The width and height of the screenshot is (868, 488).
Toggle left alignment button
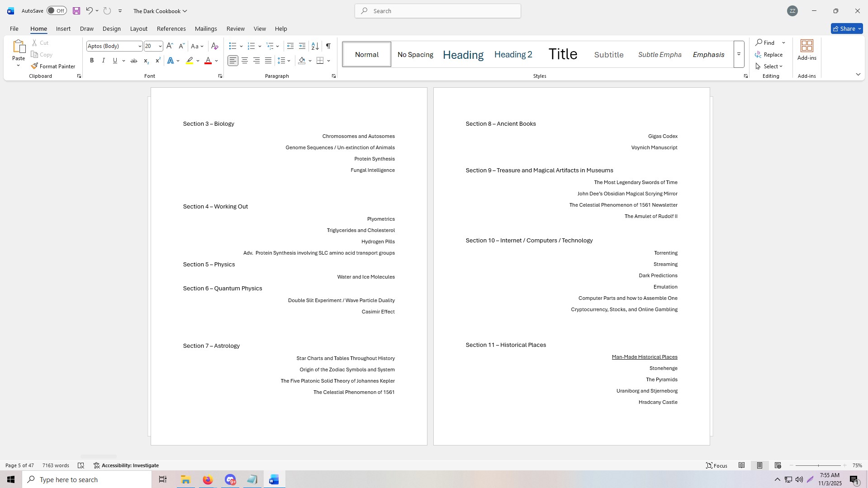(x=233, y=61)
